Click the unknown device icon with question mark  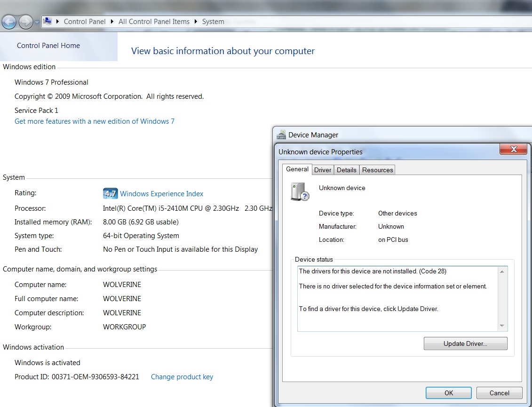click(300, 192)
